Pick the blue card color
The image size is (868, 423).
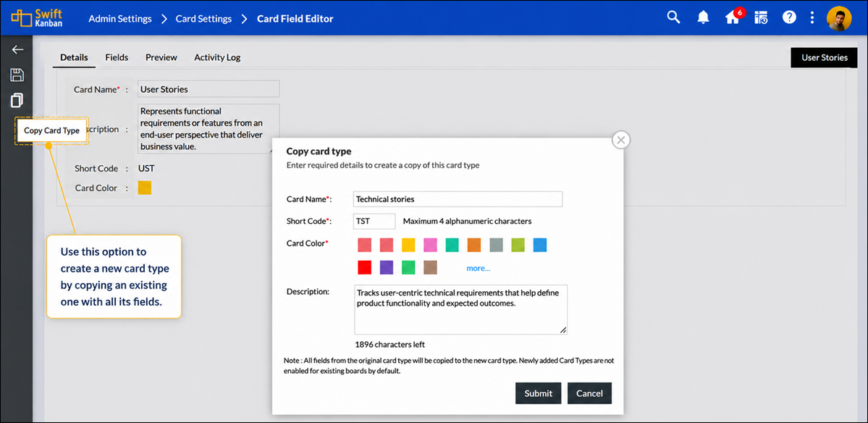click(x=540, y=245)
